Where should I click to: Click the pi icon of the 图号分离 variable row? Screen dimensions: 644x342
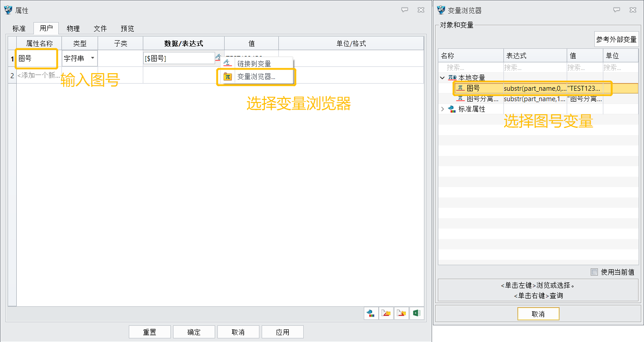tap(460, 98)
